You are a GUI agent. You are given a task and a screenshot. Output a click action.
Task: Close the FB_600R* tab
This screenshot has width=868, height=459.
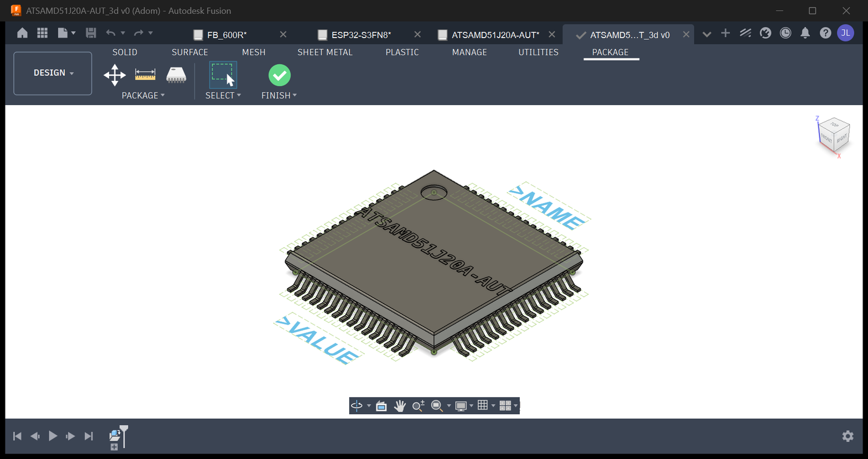pyautogui.click(x=283, y=34)
